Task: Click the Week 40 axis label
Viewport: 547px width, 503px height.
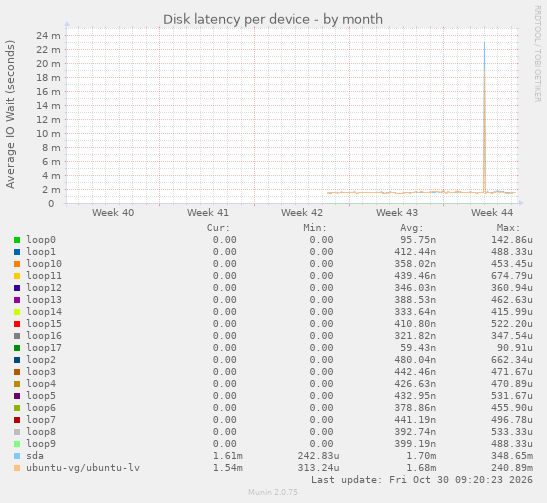Action: [x=113, y=212]
